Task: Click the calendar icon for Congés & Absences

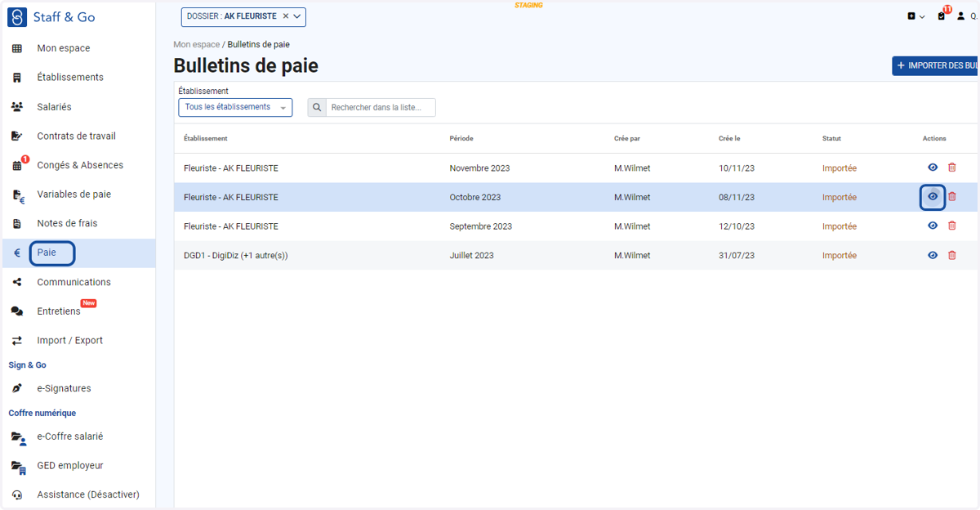Action: pos(17,166)
